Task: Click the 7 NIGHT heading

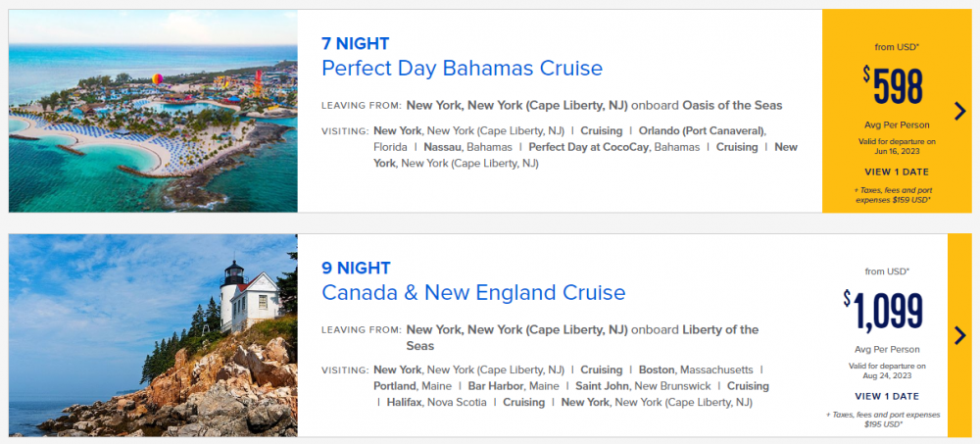Action: 355,43
